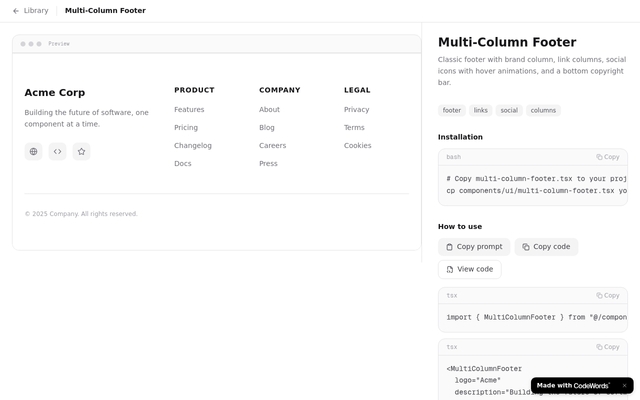The height and width of the screenshot is (400, 640).
Task: Select the links tag chip
Action: click(x=480, y=110)
